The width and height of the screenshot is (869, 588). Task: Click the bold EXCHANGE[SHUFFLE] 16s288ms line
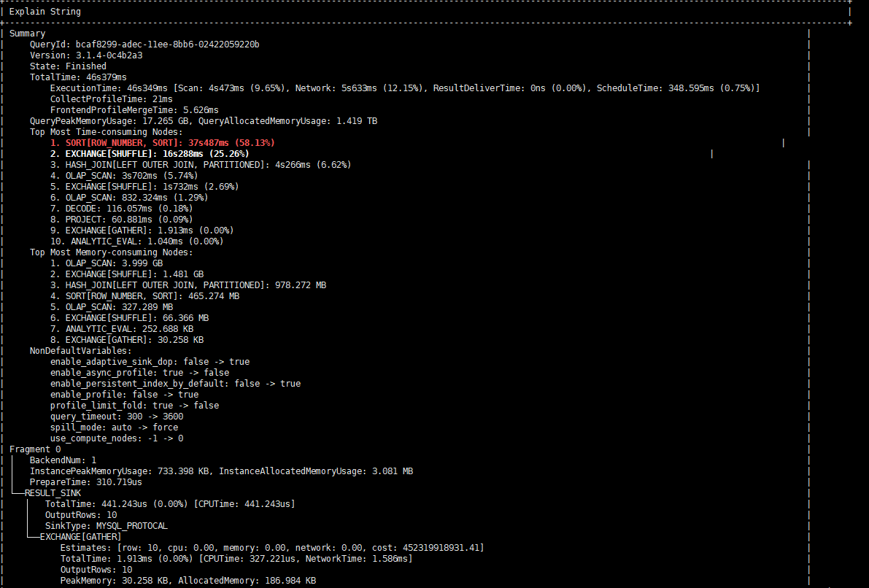(x=150, y=154)
